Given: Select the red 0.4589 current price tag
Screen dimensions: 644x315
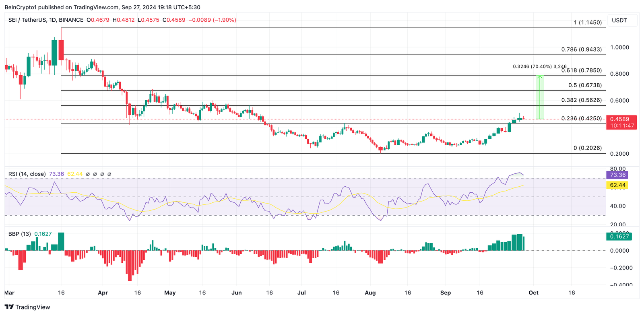Looking at the screenshot, I should coord(622,119).
